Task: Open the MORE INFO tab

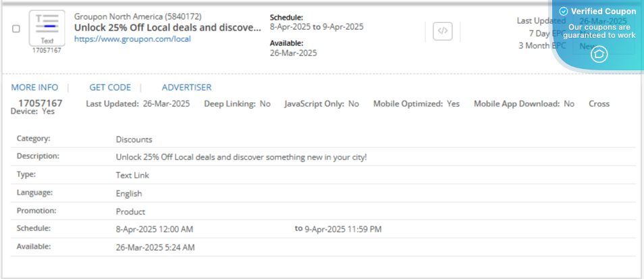Action: coord(34,87)
